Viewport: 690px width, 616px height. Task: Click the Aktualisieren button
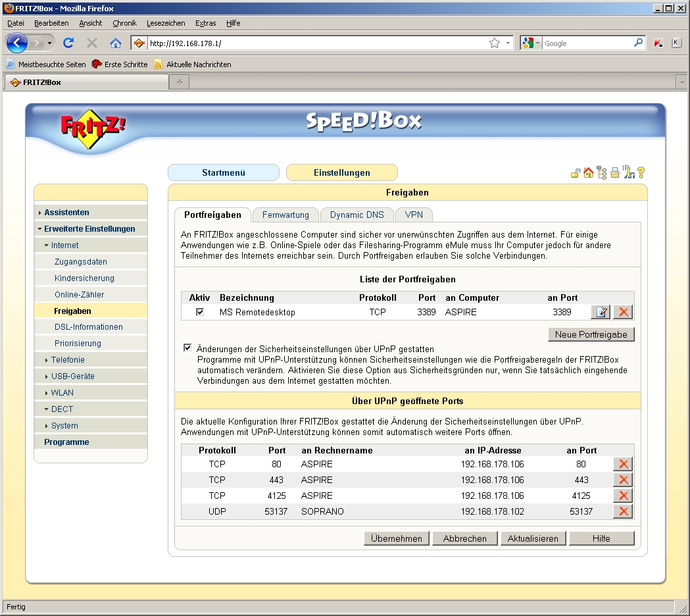point(533,538)
